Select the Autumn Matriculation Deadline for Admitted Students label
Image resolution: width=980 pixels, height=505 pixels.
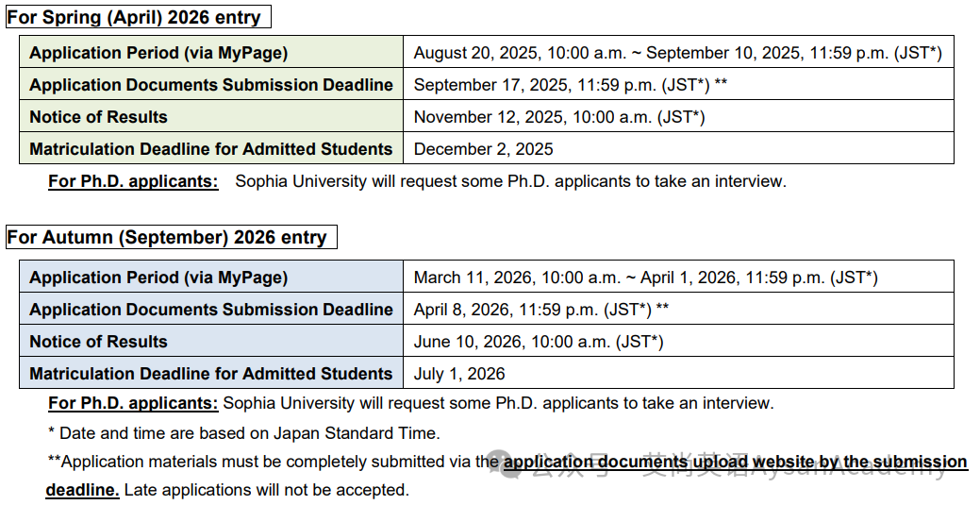coord(210,374)
